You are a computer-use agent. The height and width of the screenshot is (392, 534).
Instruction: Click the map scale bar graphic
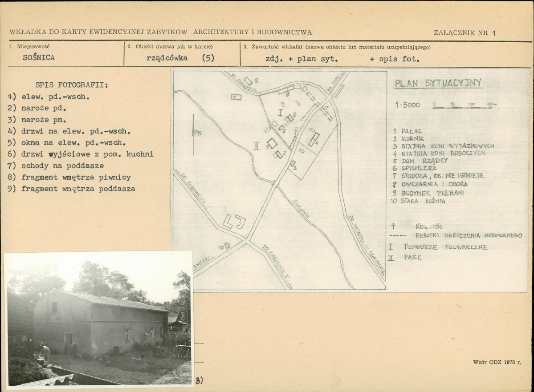pos(465,106)
